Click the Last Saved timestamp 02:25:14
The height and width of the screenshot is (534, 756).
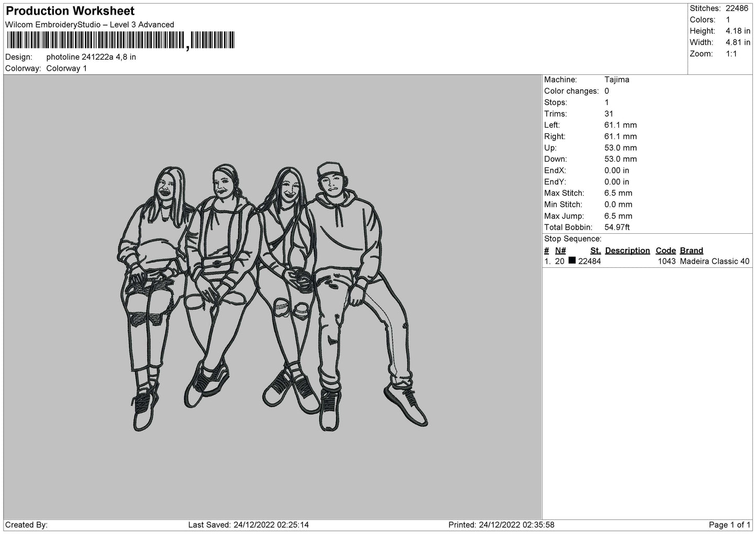pyautogui.click(x=294, y=525)
